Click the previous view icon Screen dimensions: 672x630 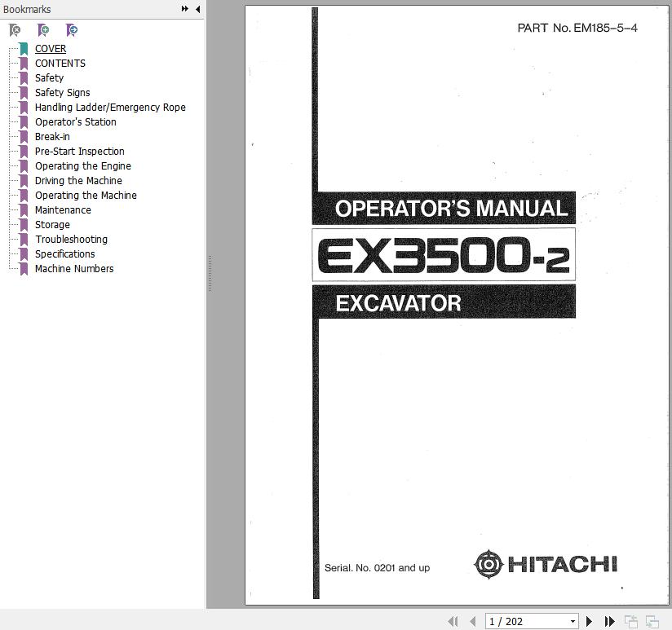click(x=631, y=621)
